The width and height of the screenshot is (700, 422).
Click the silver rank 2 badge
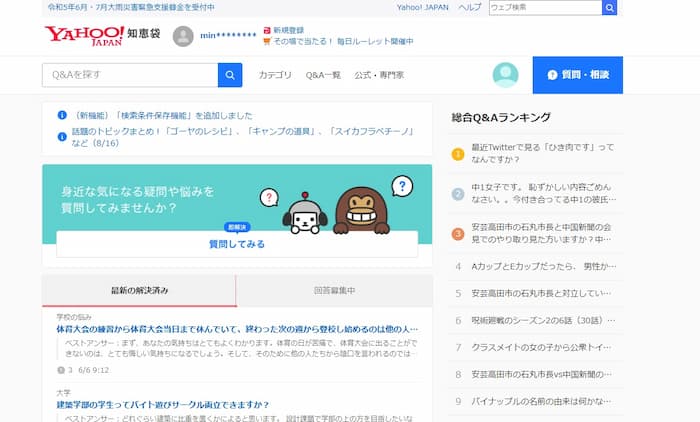point(458,194)
